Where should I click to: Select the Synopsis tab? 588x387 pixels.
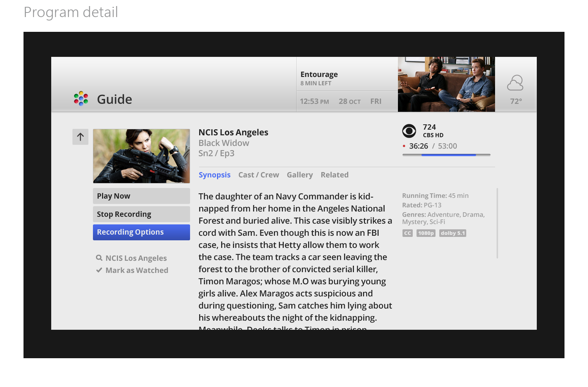(215, 175)
